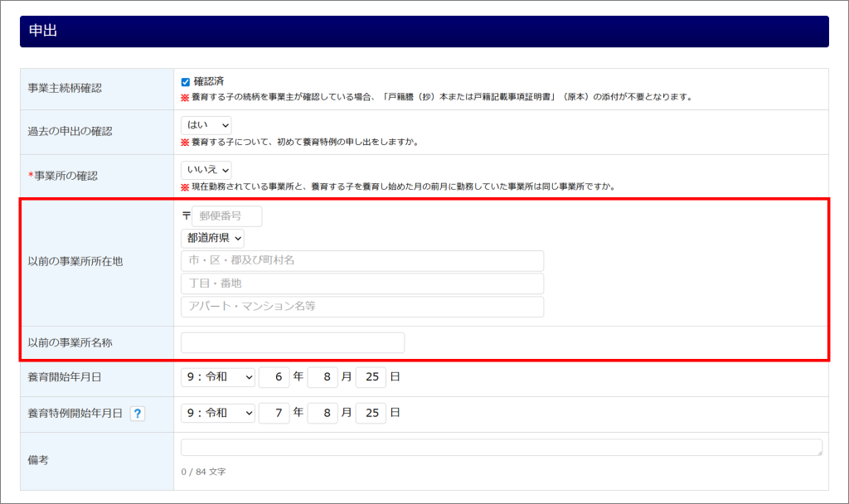The width and height of the screenshot is (849, 504).
Task: Focus the 市・区・郡及び町村名 input field
Action: pyautogui.click(x=361, y=260)
